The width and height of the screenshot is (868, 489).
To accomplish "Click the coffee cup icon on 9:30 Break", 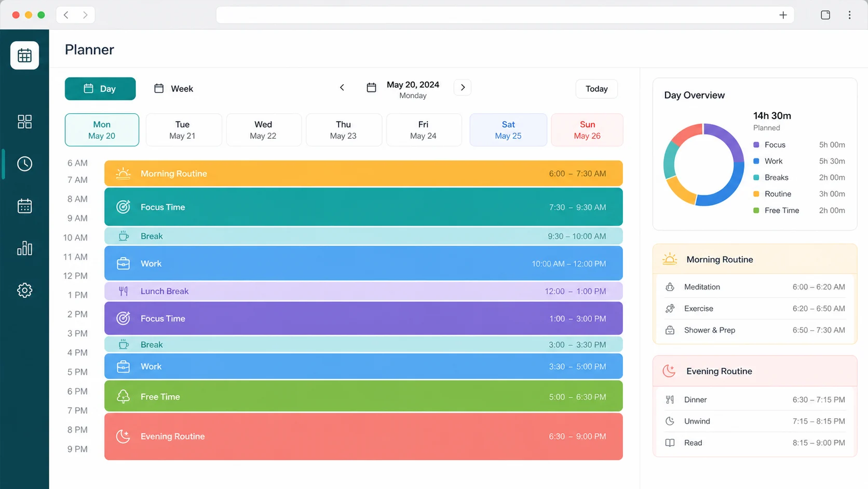I will [123, 236].
